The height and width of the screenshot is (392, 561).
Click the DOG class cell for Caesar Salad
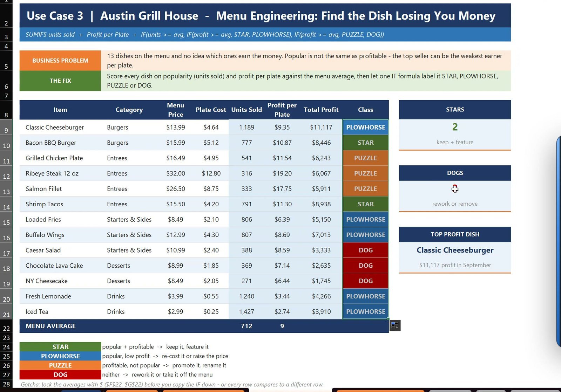coord(365,250)
